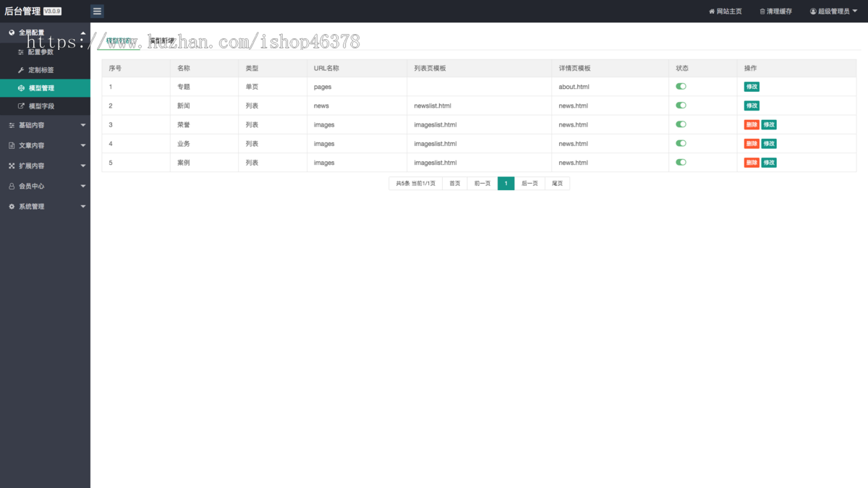The image size is (868, 488).
Task: Click 修改 for the 专题 model
Action: pyautogui.click(x=752, y=87)
